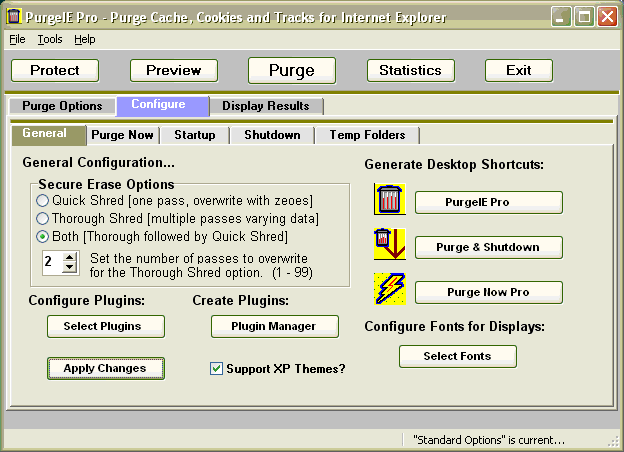Click the passes number input field
Viewport: 624px width, 452px height.
click(53, 262)
